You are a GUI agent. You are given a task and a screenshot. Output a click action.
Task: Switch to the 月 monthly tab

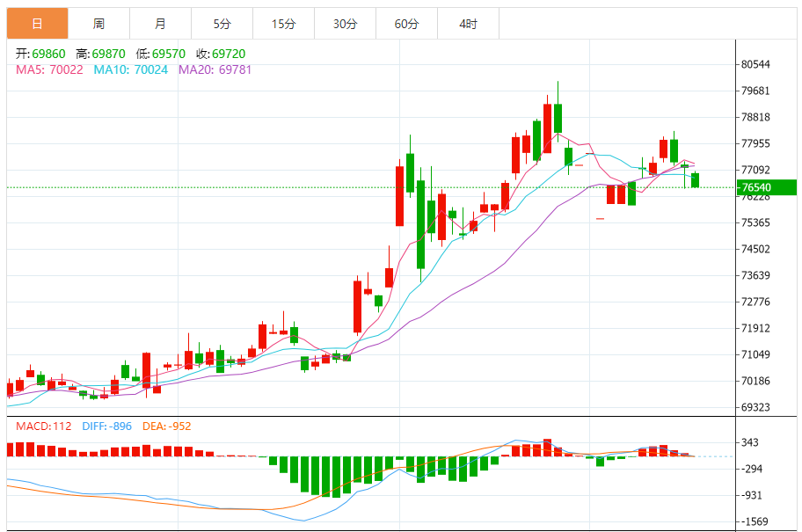coord(161,24)
